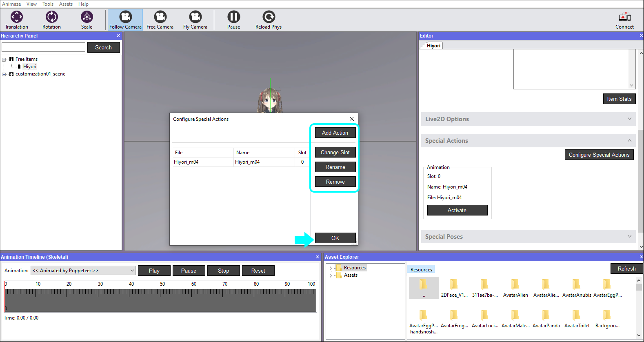Open the AvatarAnubis folder
Viewport: 644px width, 342px height.
pos(577,288)
